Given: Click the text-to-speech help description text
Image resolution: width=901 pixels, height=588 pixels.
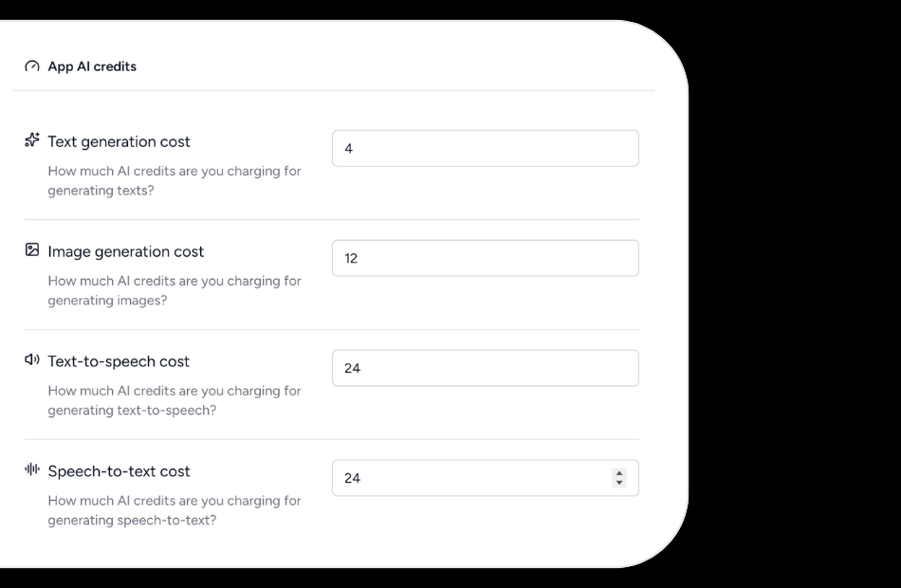Looking at the screenshot, I should pyautogui.click(x=174, y=400).
